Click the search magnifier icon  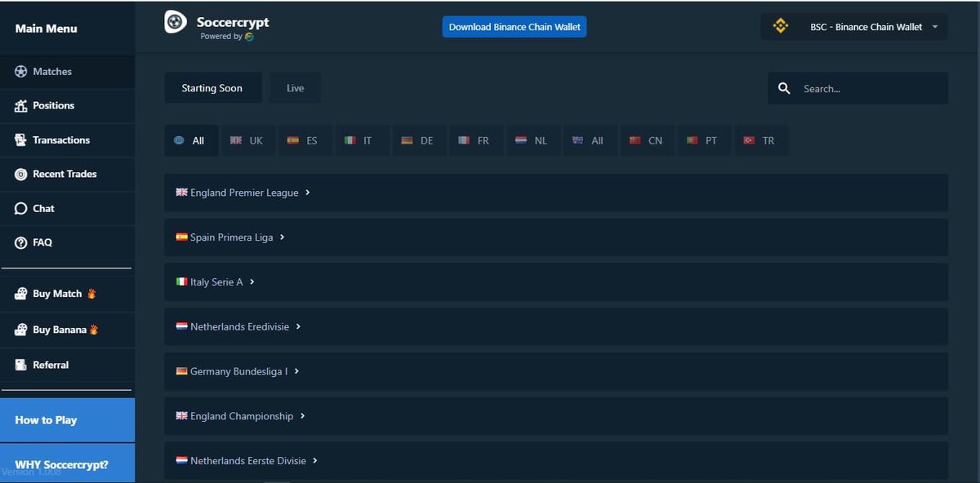point(784,88)
